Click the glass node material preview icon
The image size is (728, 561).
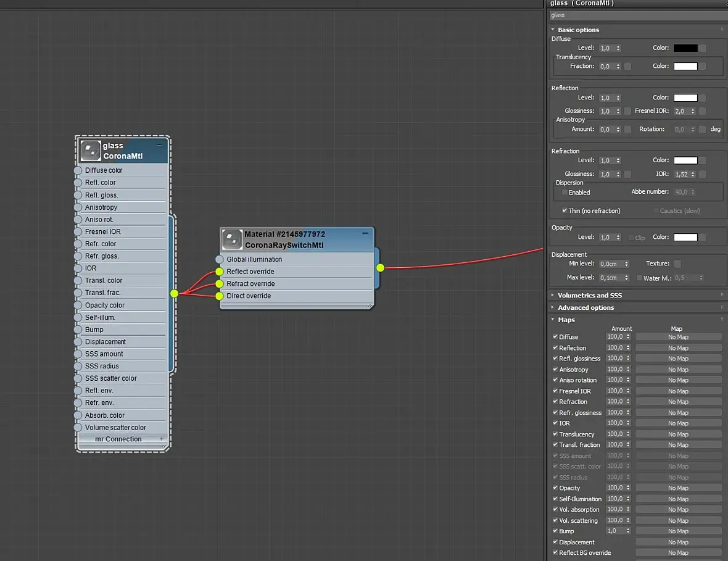(x=91, y=151)
